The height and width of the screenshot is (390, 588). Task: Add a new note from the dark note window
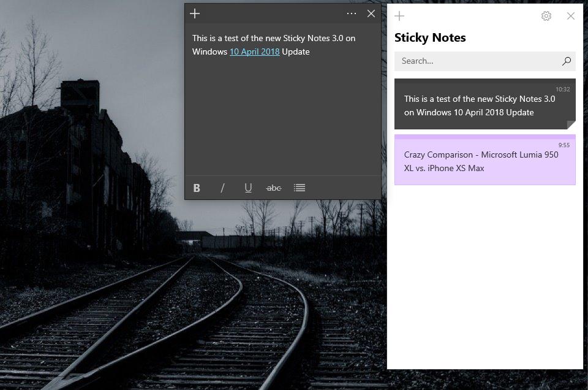click(195, 14)
